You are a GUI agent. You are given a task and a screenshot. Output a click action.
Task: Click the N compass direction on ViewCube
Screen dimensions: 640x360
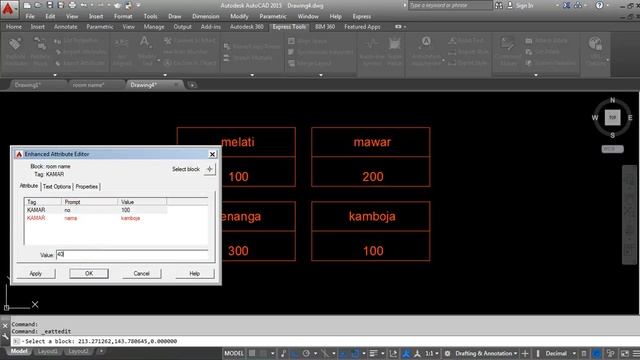[x=612, y=100]
